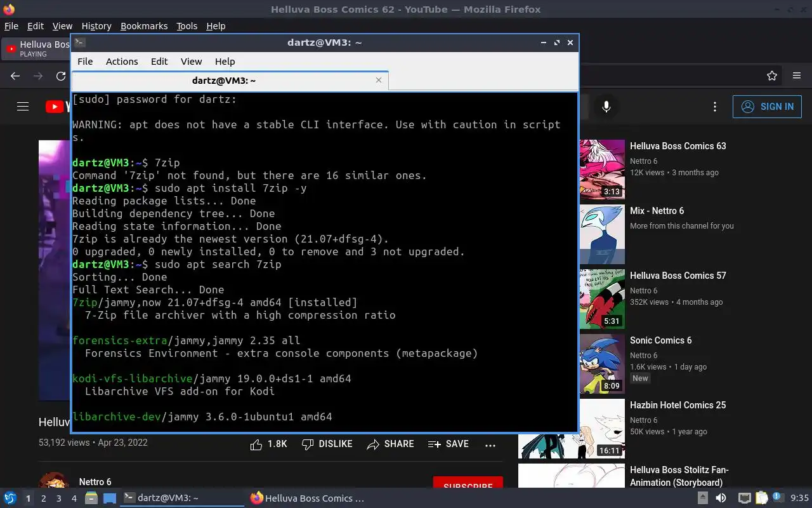Click the Hazbin Hotel Comics 25 thumbnail
The height and width of the screenshot is (508, 812).
point(572,429)
